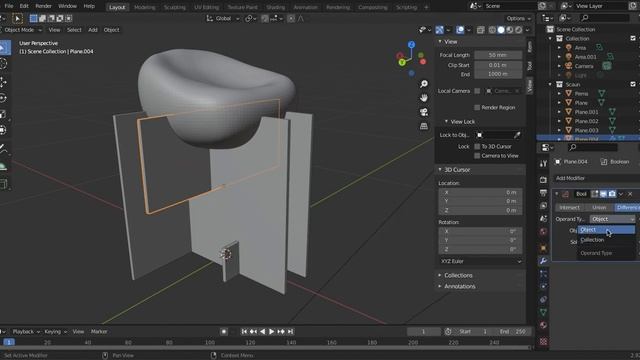This screenshot has height=360, width=640.
Task: Open the Scene properties tab icon
Action: click(x=543, y=219)
